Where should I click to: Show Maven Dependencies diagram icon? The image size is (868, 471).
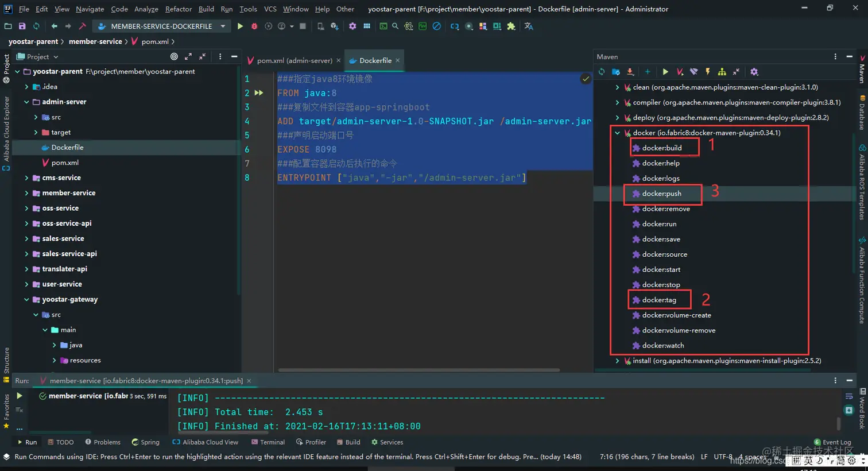(722, 72)
